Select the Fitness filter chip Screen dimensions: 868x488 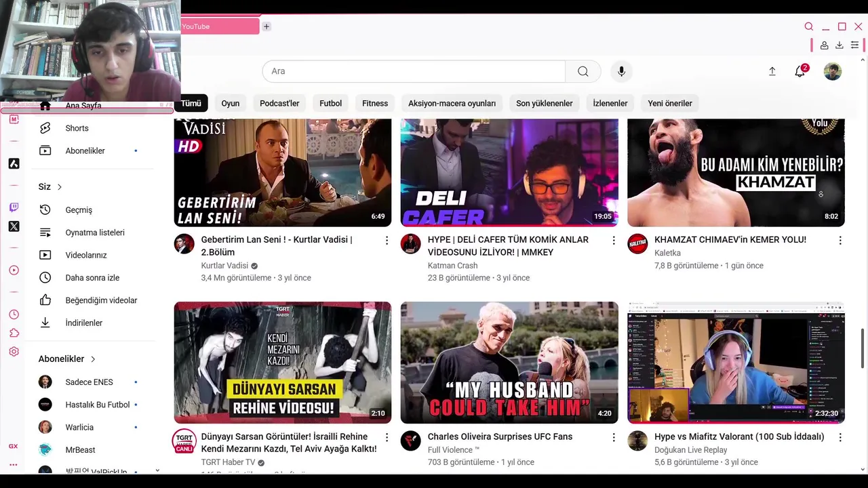point(375,103)
